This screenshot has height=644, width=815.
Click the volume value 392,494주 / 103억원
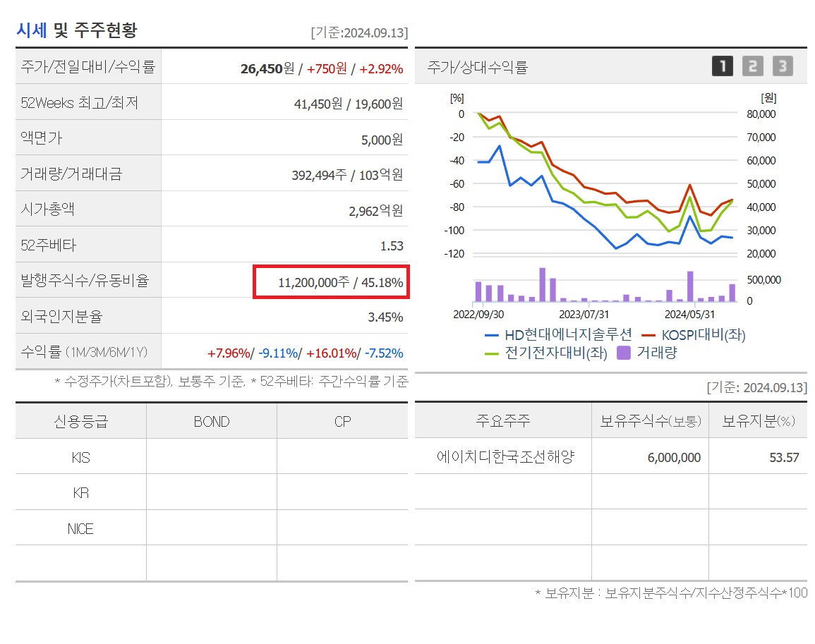pos(347,175)
